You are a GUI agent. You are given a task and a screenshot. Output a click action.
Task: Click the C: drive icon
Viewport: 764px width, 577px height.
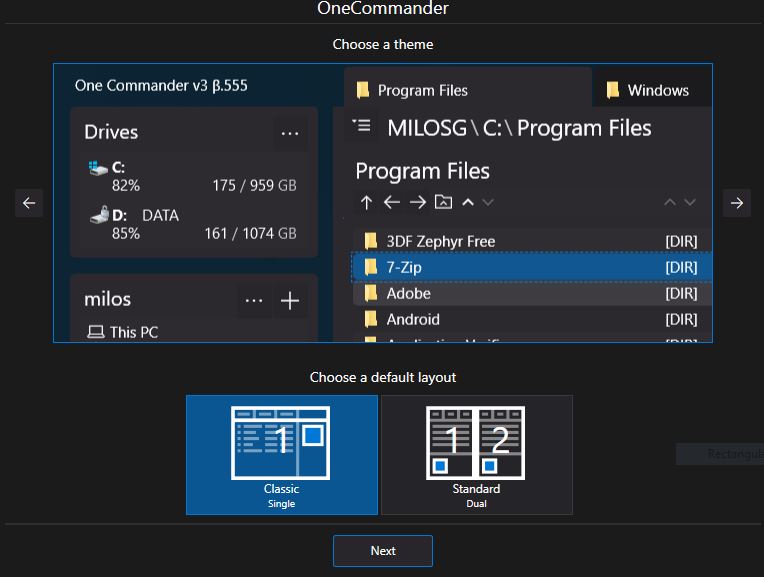(98, 169)
